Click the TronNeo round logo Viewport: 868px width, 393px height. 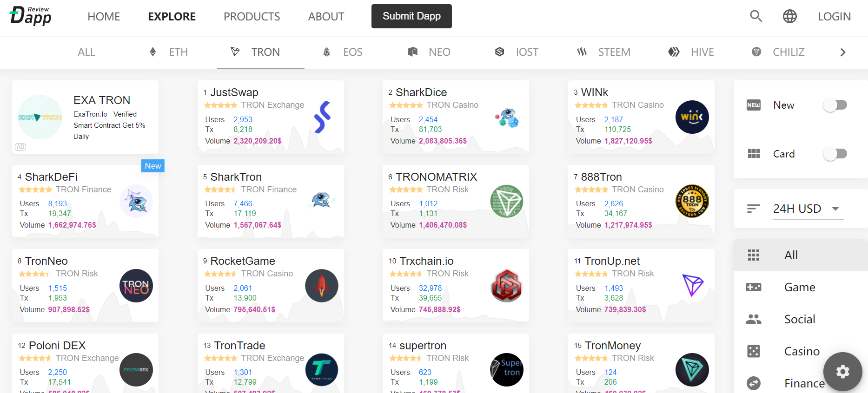point(136,286)
